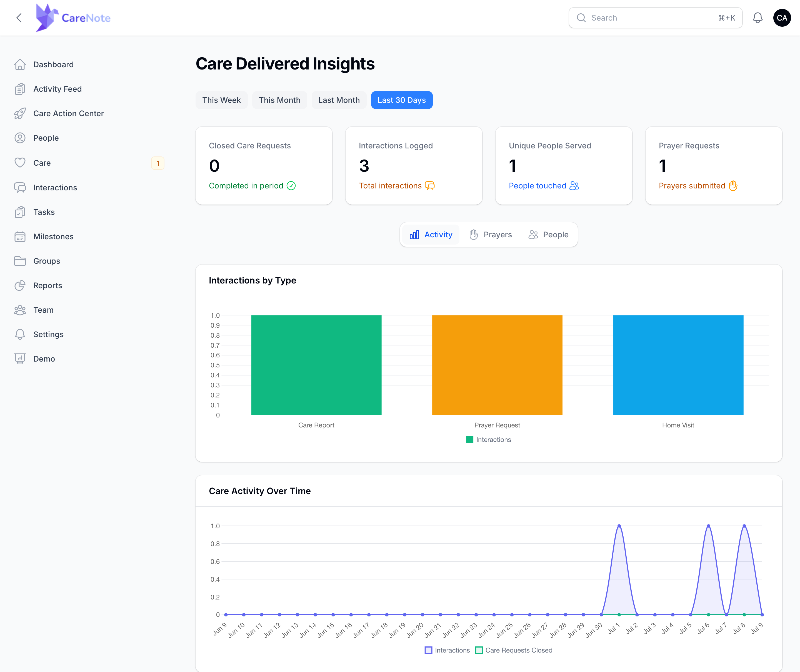
Task: Click the Completed in period checkmark icon
Action: pyautogui.click(x=291, y=186)
